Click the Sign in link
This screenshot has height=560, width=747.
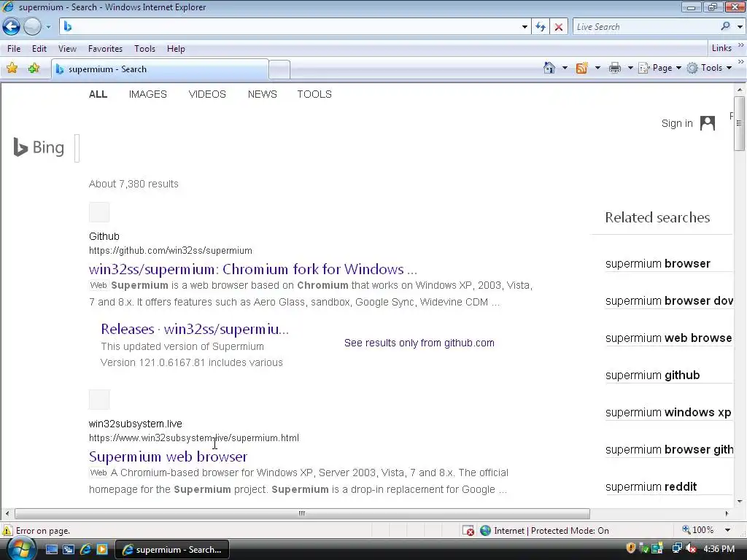click(676, 123)
